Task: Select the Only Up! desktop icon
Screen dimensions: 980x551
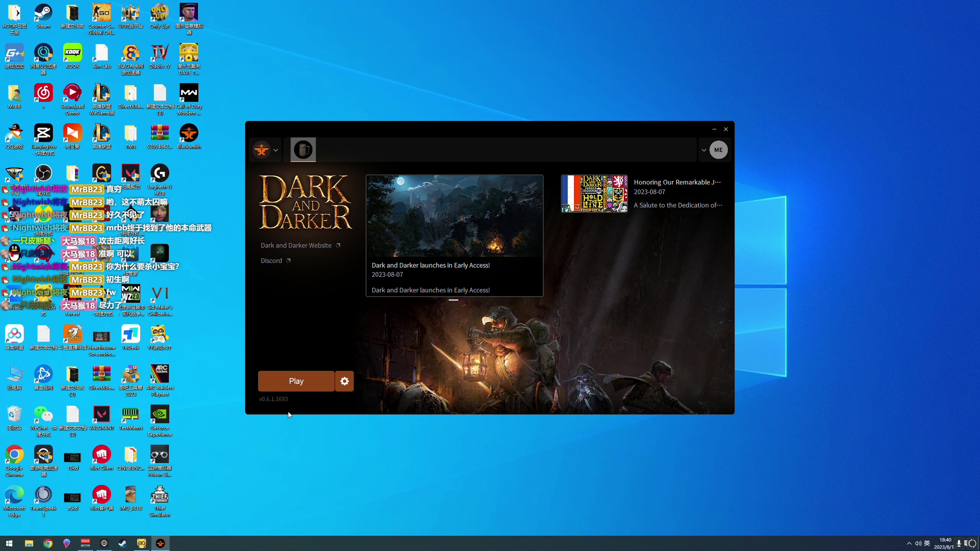Action: tap(160, 16)
